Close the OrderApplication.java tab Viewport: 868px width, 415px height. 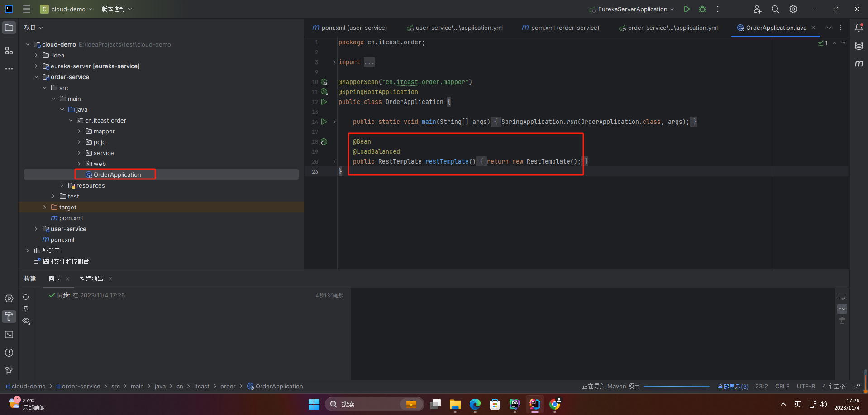click(813, 28)
